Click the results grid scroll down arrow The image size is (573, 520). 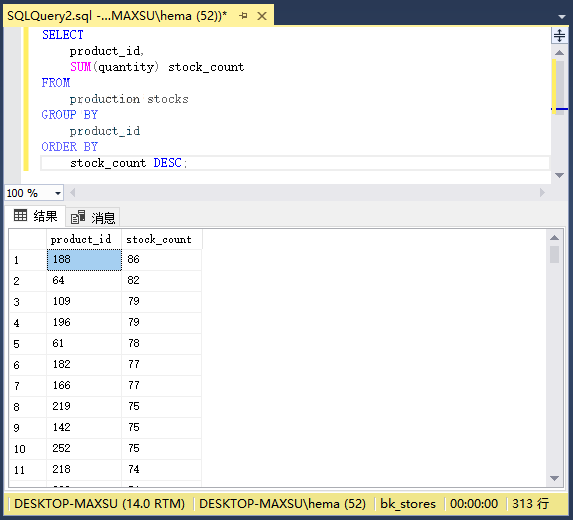click(554, 478)
